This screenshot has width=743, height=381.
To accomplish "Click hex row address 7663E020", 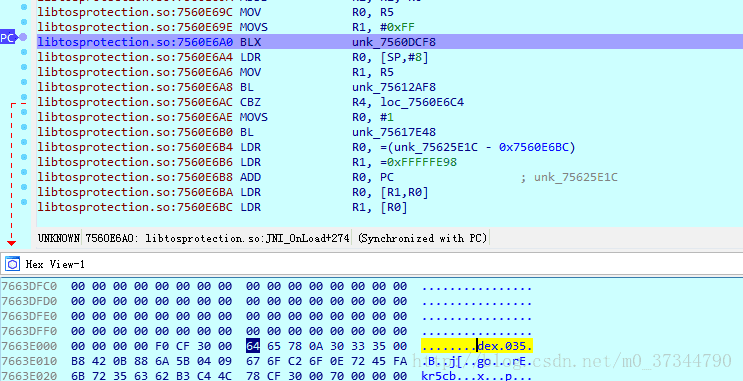I will click(x=29, y=376).
